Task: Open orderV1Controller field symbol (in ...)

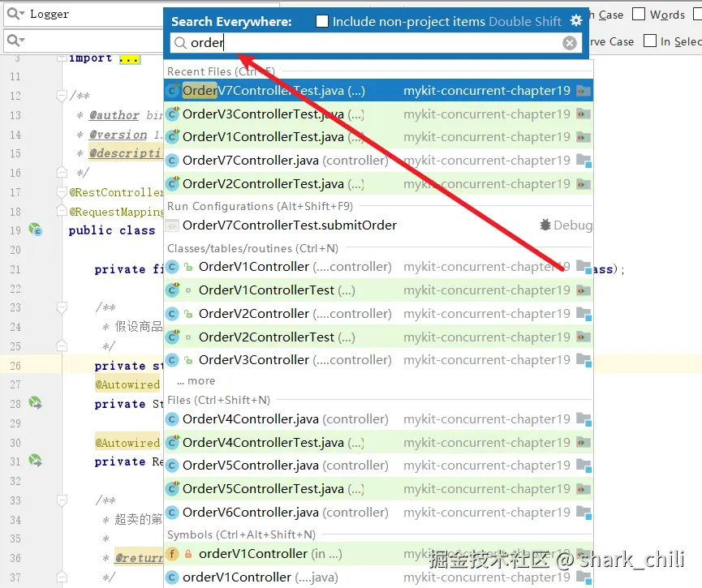Action: 378,554
